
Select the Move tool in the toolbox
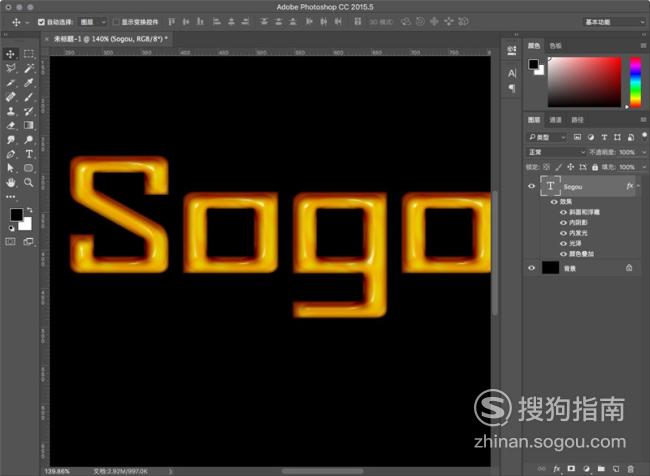pos(11,54)
